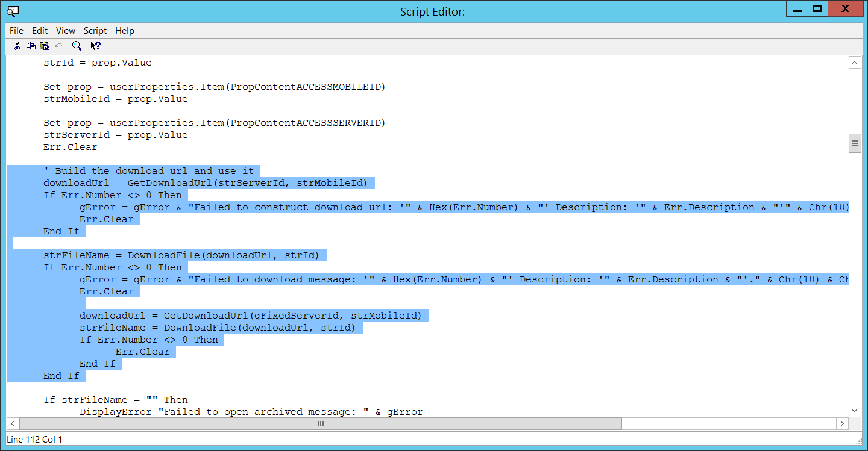The height and width of the screenshot is (451, 868).
Task: Click the 'Failed to construct download url' line
Action: pyautogui.click(x=464, y=207)
